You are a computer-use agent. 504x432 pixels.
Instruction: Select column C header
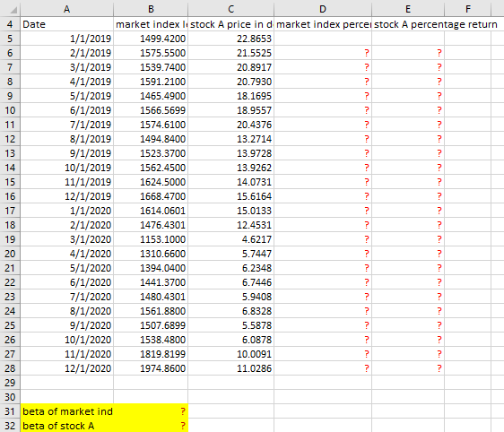click(230, 9)
